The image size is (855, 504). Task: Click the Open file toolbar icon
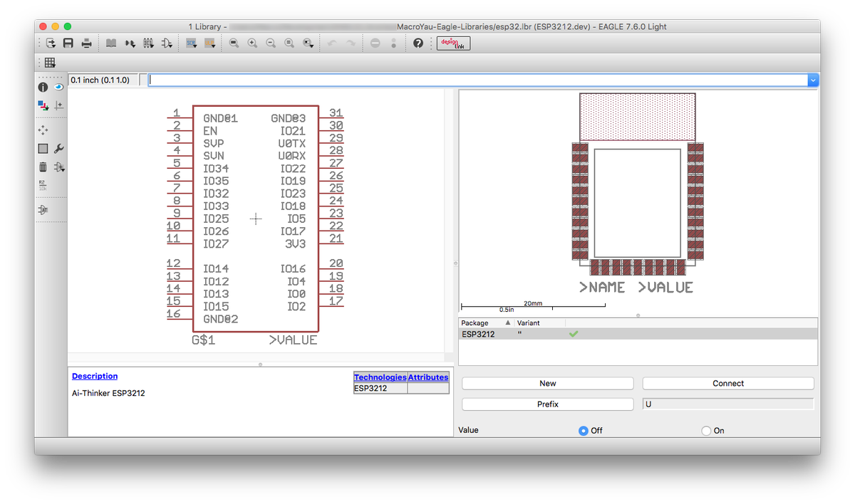point(51,43)
